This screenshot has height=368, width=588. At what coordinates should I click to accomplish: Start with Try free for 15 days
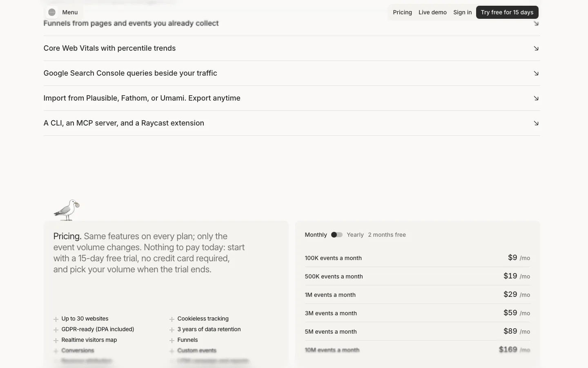pos(507,12)
